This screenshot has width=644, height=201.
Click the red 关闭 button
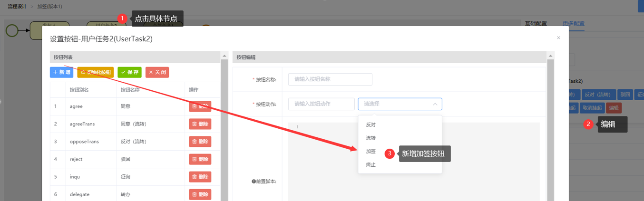[157, 72]
